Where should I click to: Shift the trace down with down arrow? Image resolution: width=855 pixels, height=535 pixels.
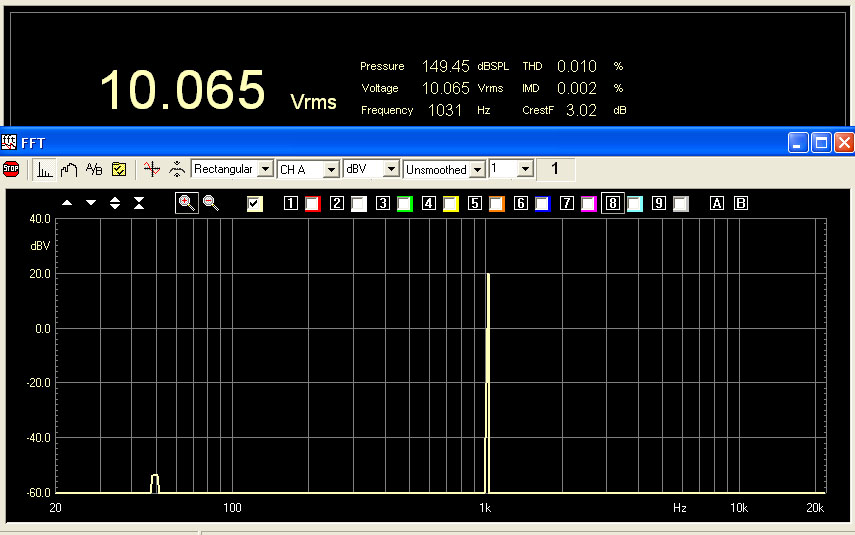[x=91, y=203]
